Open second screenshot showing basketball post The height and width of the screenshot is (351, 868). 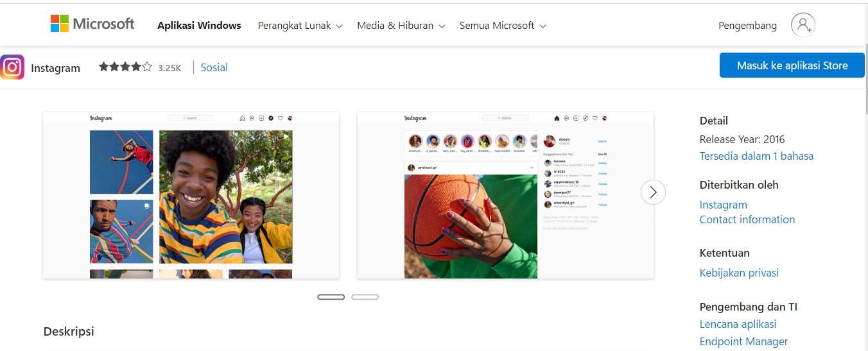(505, 195)
